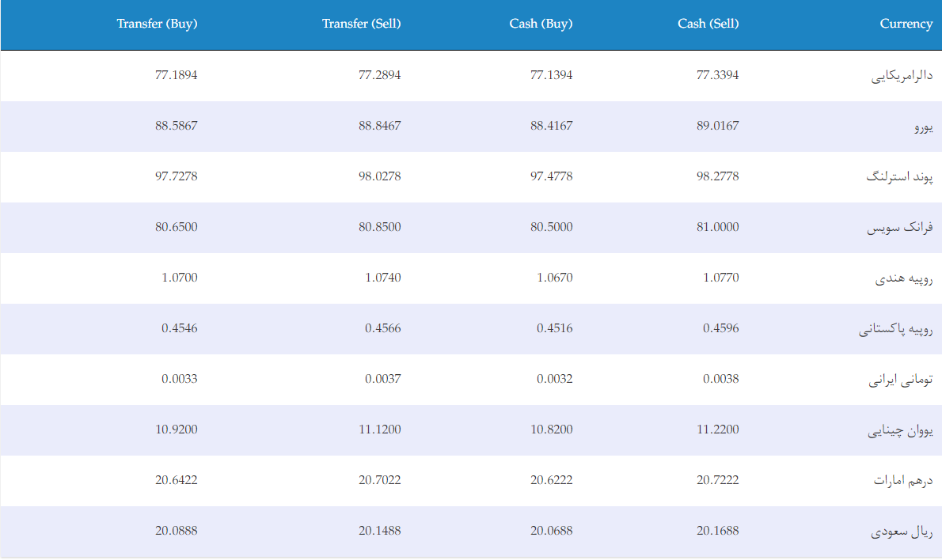
Task: Select the ریال سعودی currency label
Action: pos(902,532)
